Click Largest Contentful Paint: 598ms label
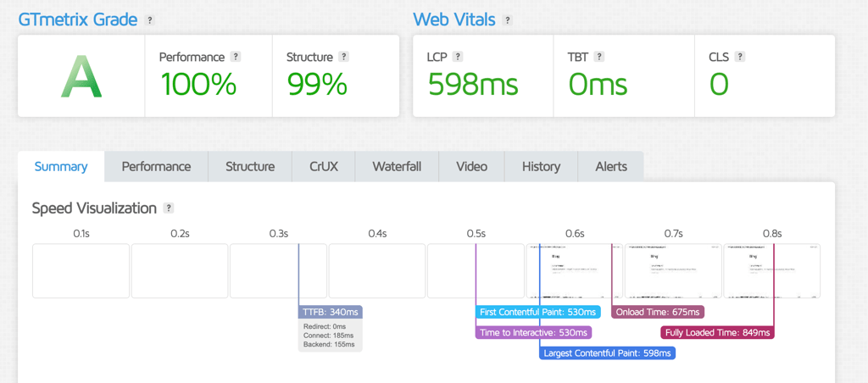 607,353
